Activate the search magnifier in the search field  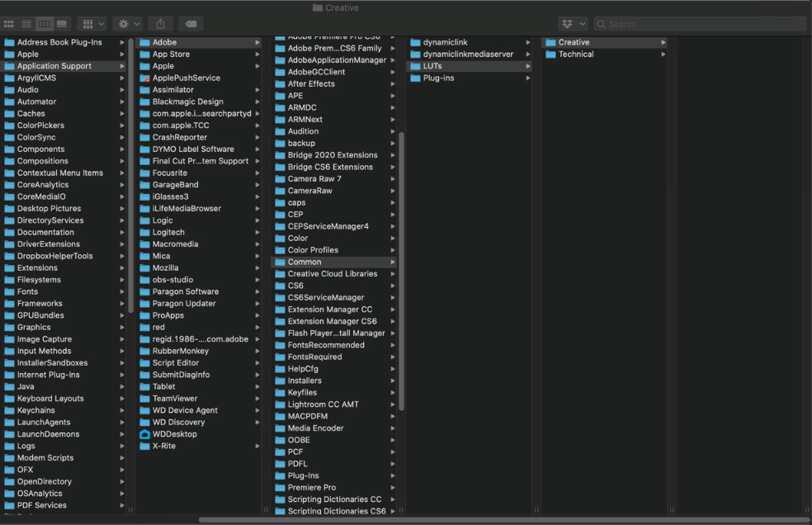tap(601, 23)
